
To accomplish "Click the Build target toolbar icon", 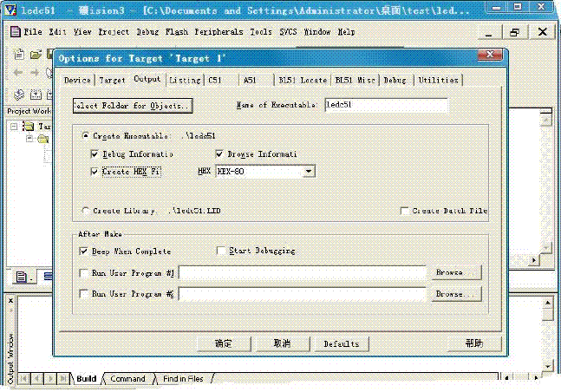I will [x=35, y=94].
